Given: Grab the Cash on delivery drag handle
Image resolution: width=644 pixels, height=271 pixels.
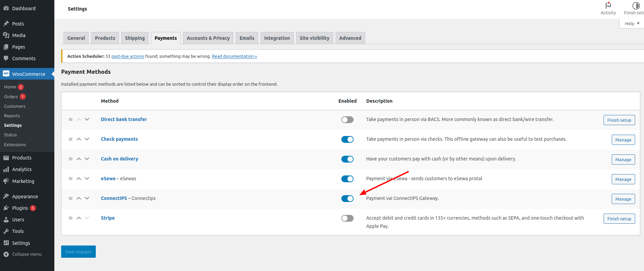Looking at the screenshot, I should coord(71,159).
